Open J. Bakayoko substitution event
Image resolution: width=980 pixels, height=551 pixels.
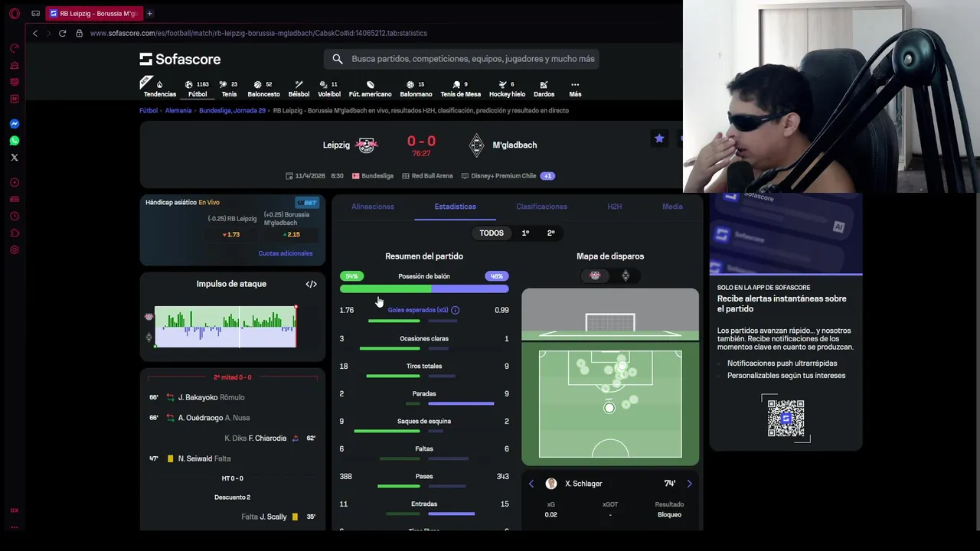click(x=232, y=397)
